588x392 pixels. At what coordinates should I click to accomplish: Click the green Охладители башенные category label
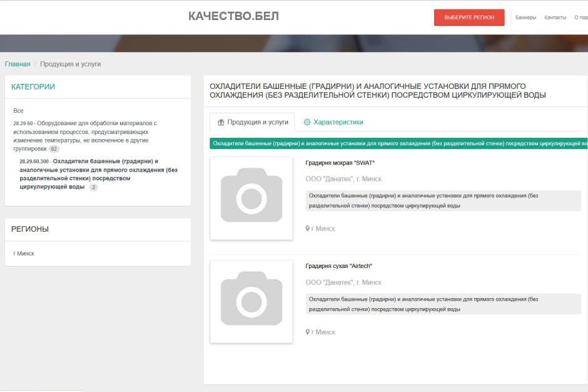coord(398,143)
